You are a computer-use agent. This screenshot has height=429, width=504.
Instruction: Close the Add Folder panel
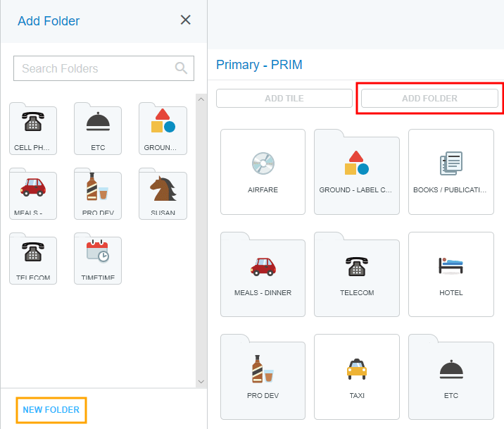pos(186,20)
